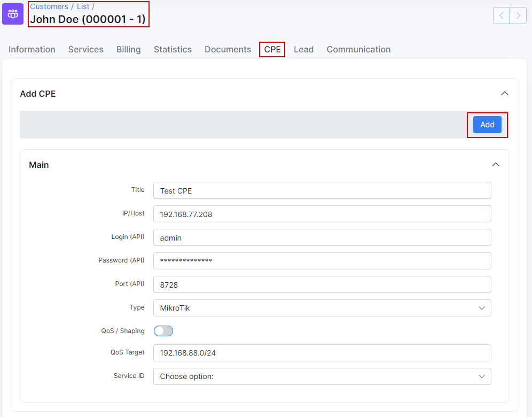Click the Main section title
Viewport: 532px width, 417px height.
[38, 165]
